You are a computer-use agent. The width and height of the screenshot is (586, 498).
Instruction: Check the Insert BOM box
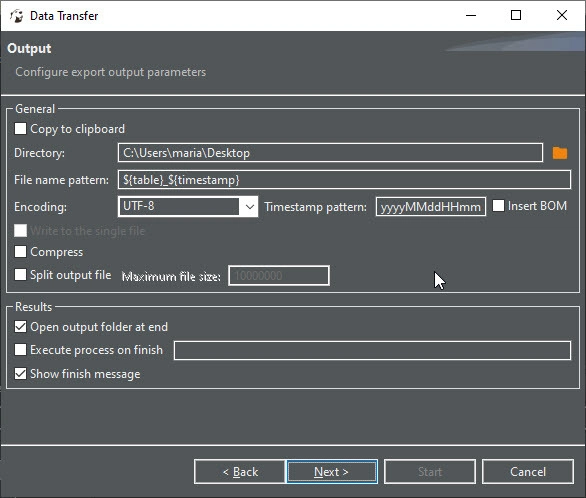click(x=498, y=206)
